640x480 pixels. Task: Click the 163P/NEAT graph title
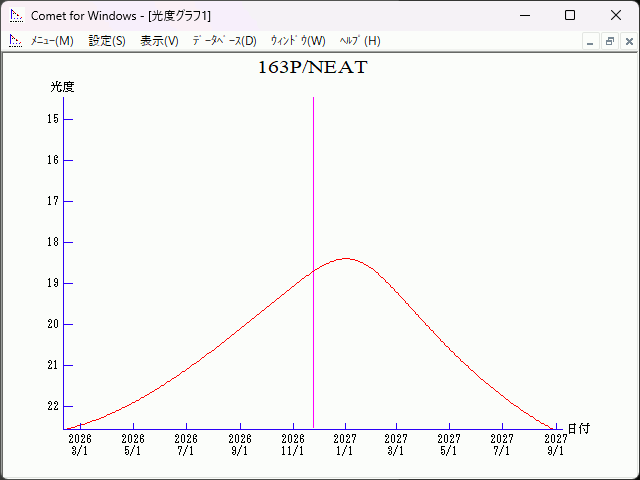[x=312, y=68]
